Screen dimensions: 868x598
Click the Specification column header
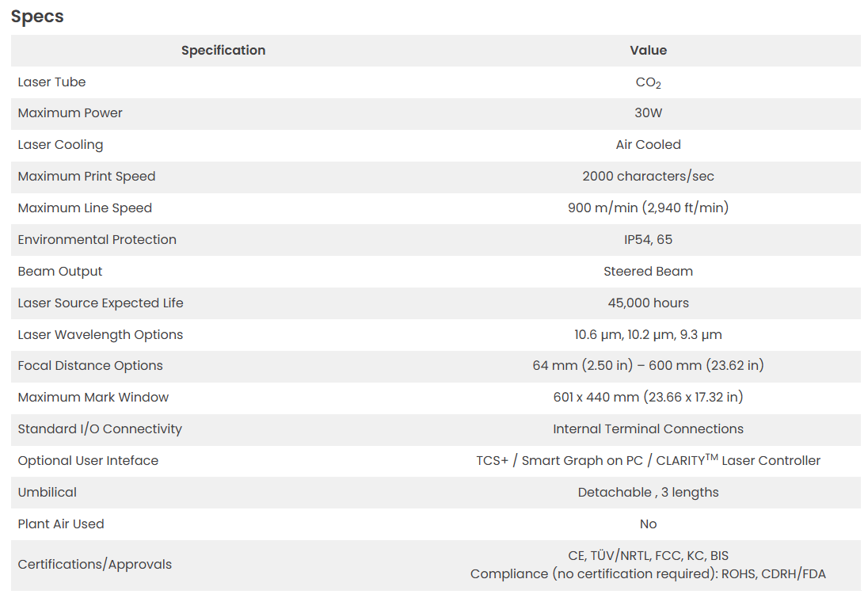click(223, 51)
